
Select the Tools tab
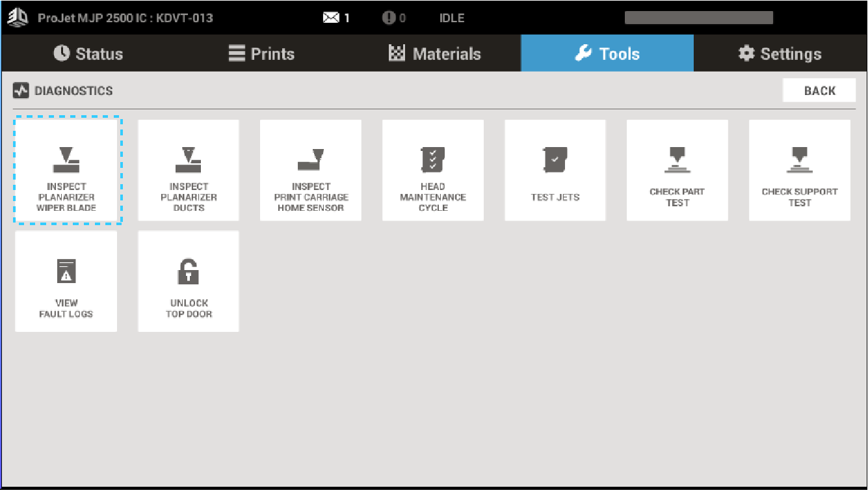[x=607, y=54]
